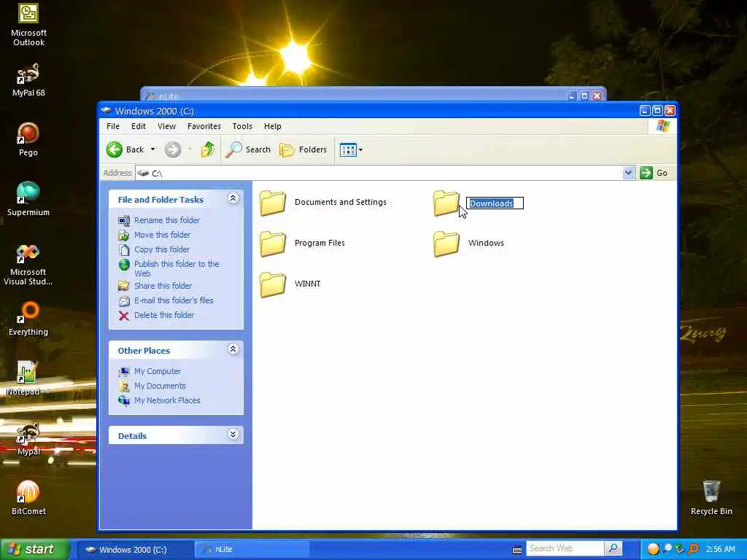747x560 pixels.
Task: Click the orange BitComet tray icon
Action: coord(653,549)
